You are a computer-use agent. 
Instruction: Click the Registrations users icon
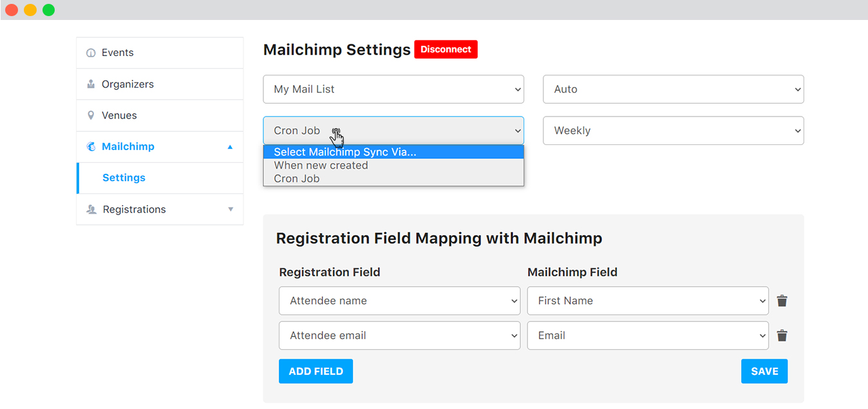point(91,209)
